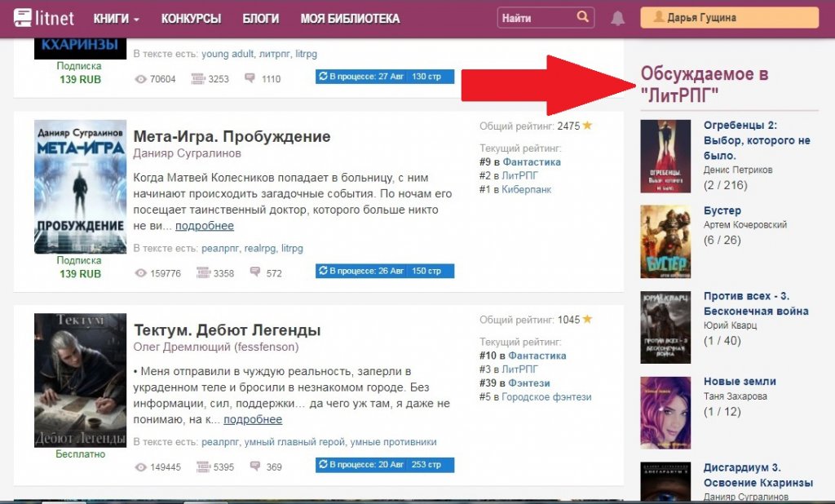Open tag realrpg
The image size is (835, 504).
[x=260, y=248]
